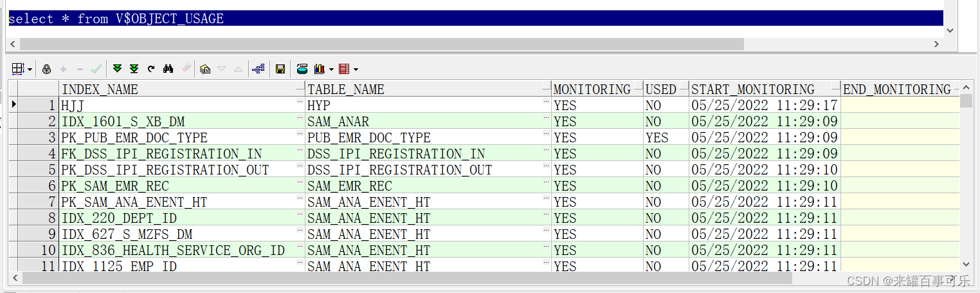Screen dimensions: 980x293
Task: Expand the chart dropdown arrow
Action: click(331, 70)
